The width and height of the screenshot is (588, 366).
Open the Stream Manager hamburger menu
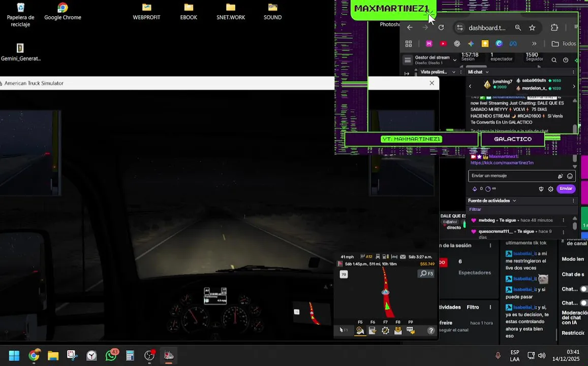(x=408, y=60)
